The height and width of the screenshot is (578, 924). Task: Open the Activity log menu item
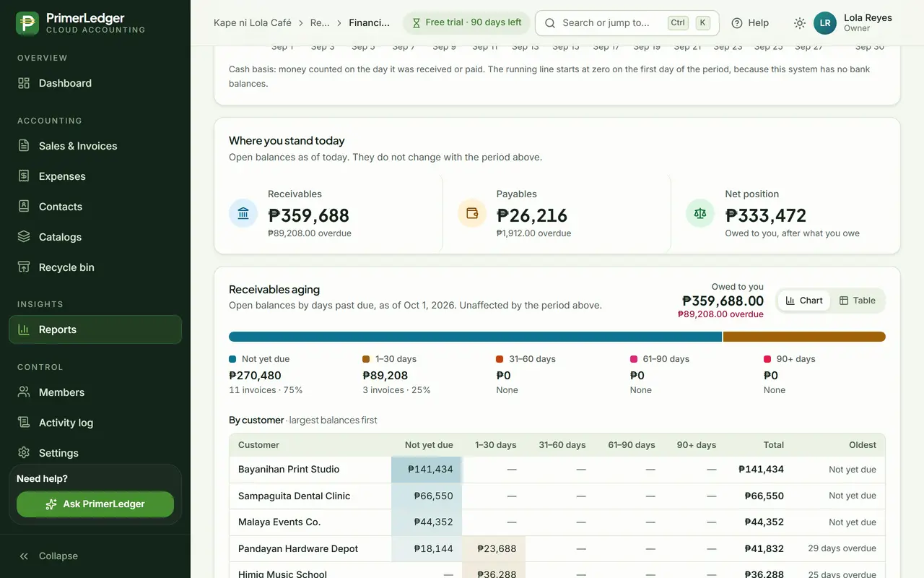click(95, 423)
